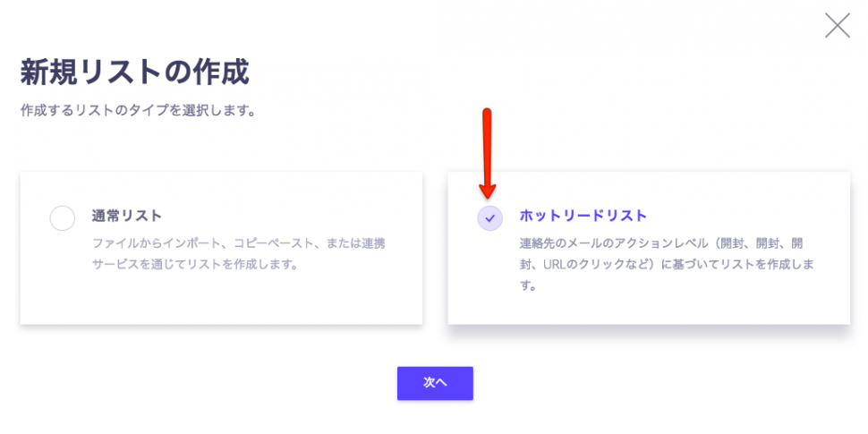Viewport: 868px width, 434px height.
Task: Click the checked ホットリードリスト radio button
Action: pyautogui.click(x=489, y=217)
